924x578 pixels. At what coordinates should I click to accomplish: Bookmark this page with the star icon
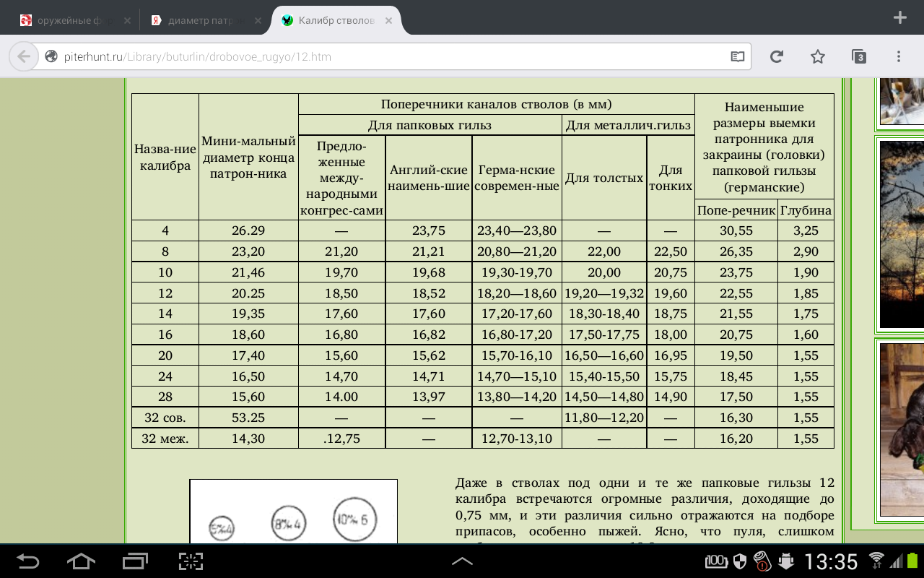pos(817,56)
